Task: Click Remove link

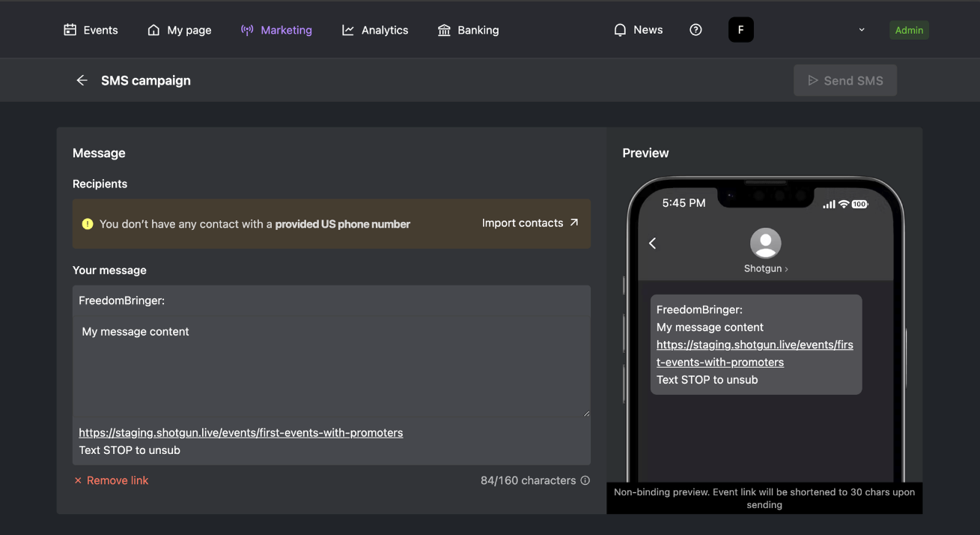Action: click(111, 480)
